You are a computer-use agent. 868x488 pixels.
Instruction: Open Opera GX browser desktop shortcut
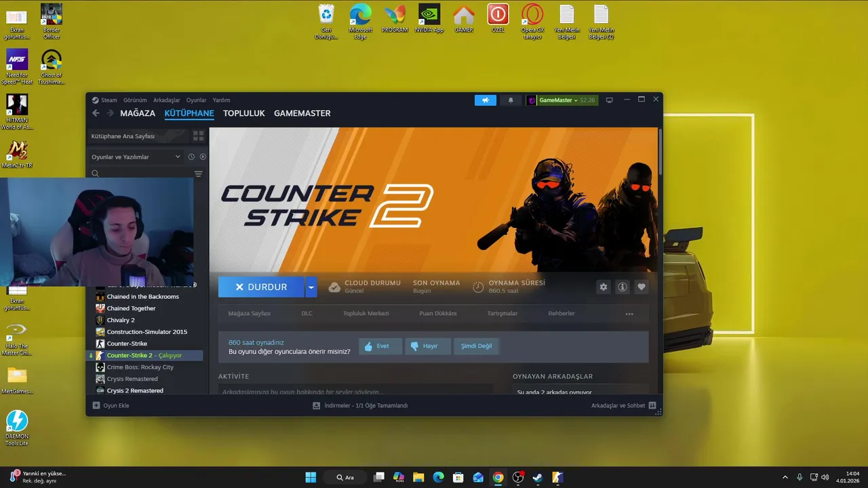click(532, 22)
